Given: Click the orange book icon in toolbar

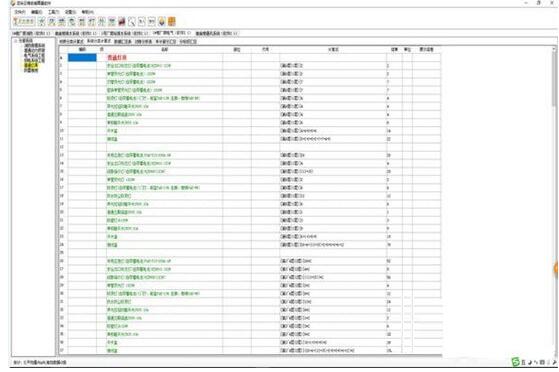Looking at the screenshot, I should (x=171, y=22).
